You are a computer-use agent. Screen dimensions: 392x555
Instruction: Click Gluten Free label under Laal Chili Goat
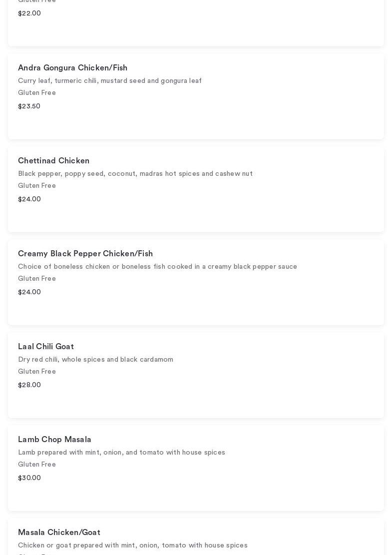pos(37,372)
